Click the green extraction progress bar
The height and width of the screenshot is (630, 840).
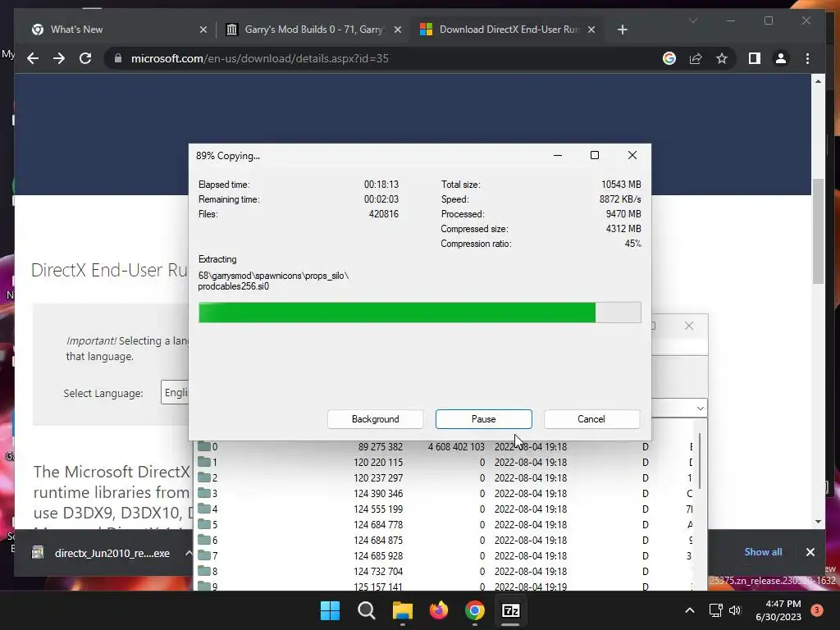pos(419,313)
